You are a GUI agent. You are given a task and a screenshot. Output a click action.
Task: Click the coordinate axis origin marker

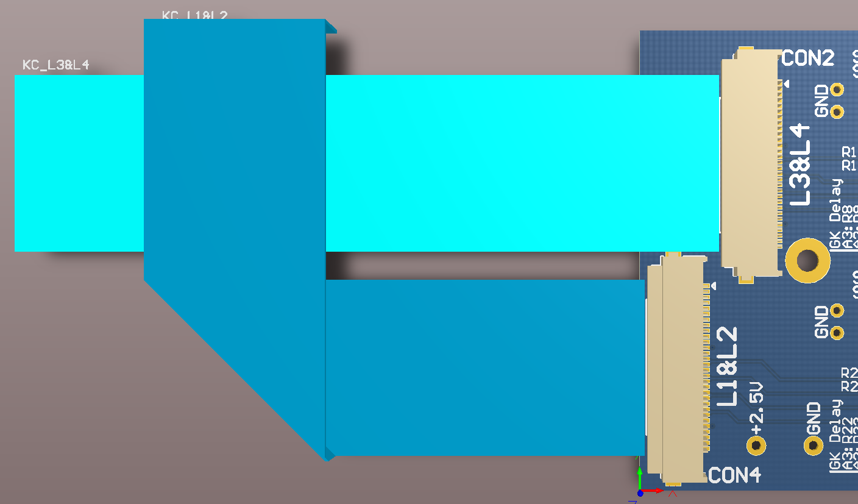tap(640, 492)
